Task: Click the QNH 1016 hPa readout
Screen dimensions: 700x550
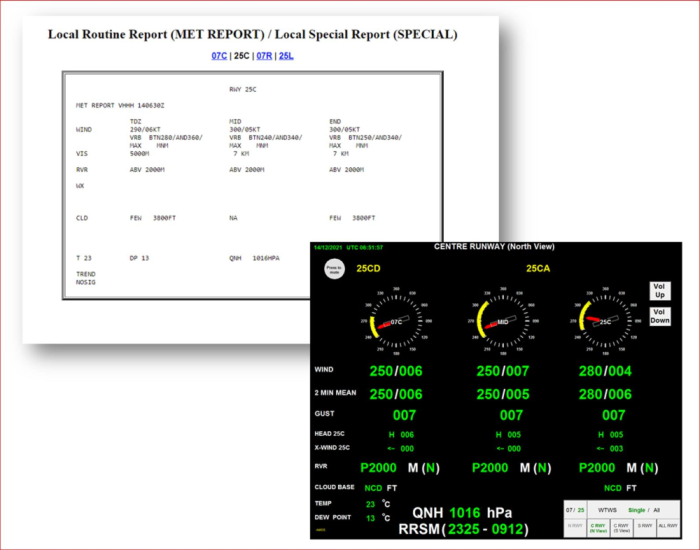Action: point(462,512)
